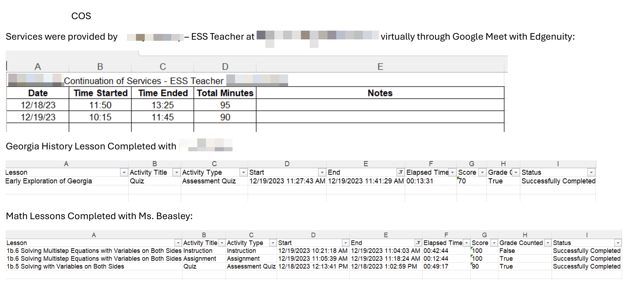Select the 12/18/23 date cell
644x287 pixels.
[x=38, y=105]
